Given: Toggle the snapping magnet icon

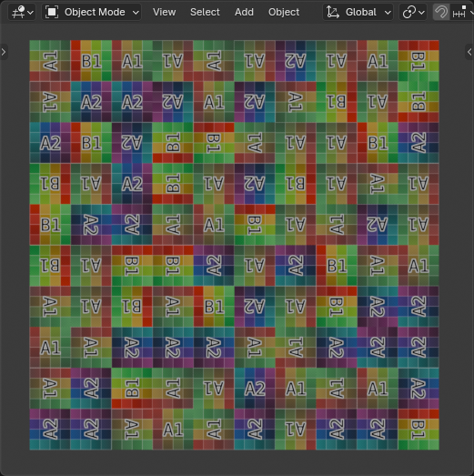Looking at the screenshot, I should pyautogui.click(x=441, y=12).
